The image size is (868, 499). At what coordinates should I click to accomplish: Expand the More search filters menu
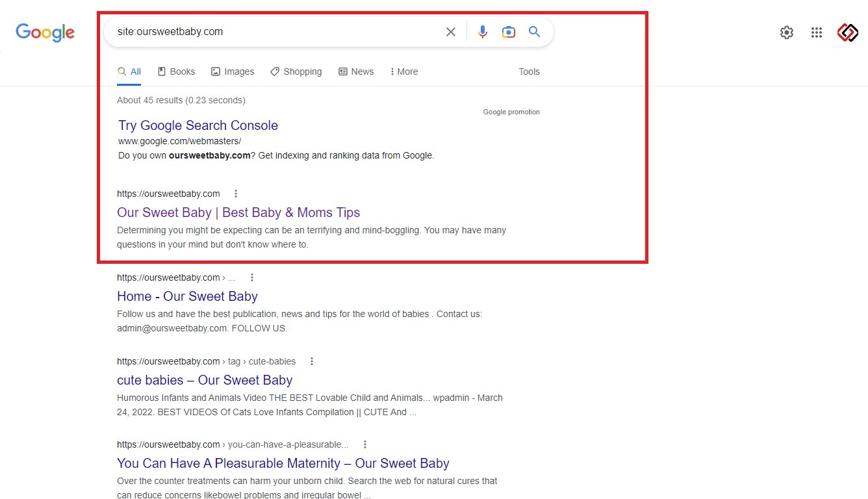[404, 71]
